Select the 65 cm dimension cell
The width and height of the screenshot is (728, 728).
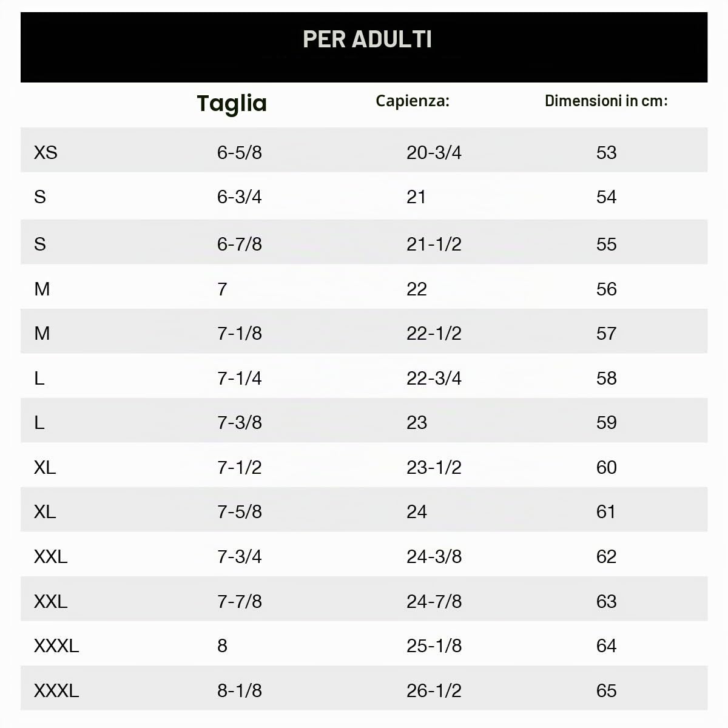(x=606, y=690)
